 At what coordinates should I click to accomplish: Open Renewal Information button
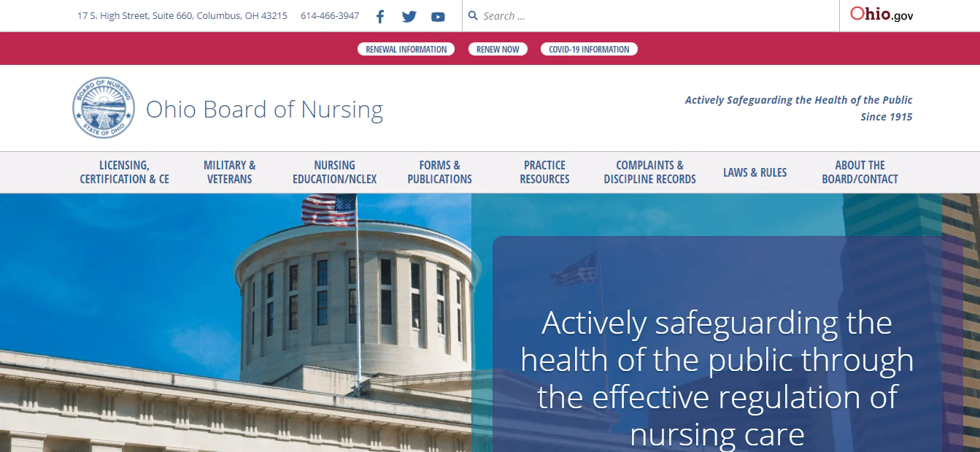(406, 49)
